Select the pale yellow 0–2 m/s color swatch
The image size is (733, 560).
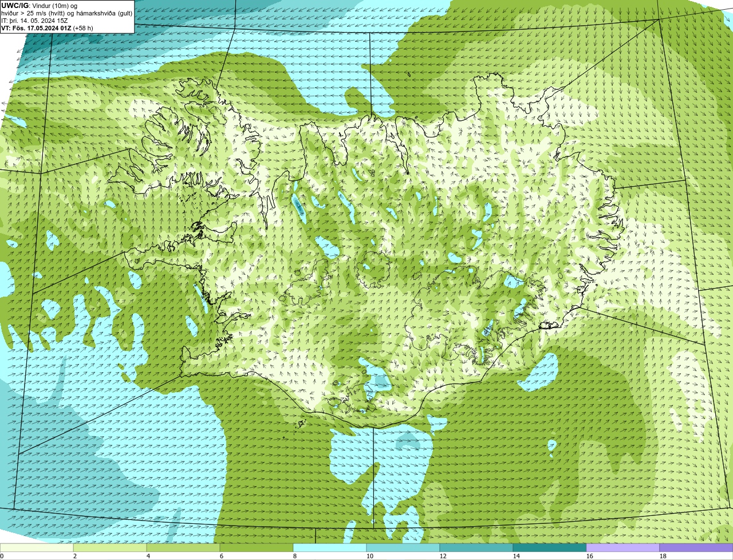pyautogui.click(x=37, y=548)
